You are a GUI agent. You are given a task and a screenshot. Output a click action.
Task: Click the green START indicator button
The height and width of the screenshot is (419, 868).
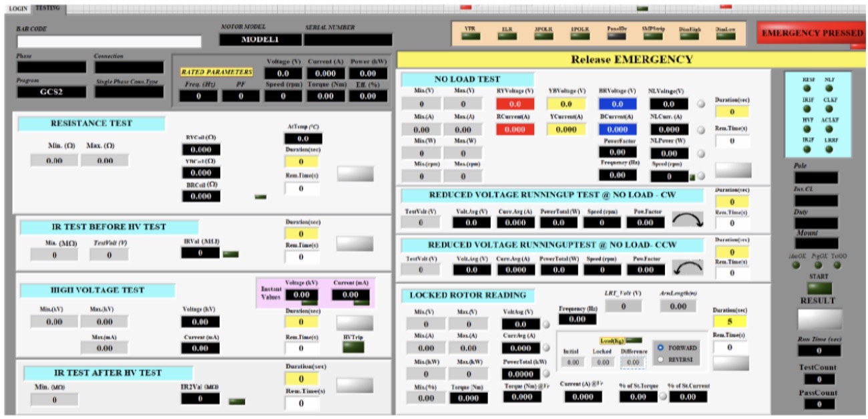[x=819, y=289]
